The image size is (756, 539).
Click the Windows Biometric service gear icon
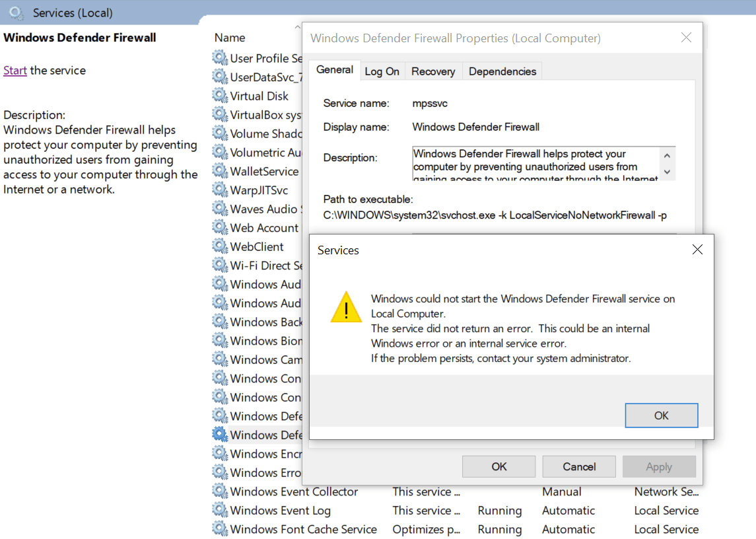point(220,340)
